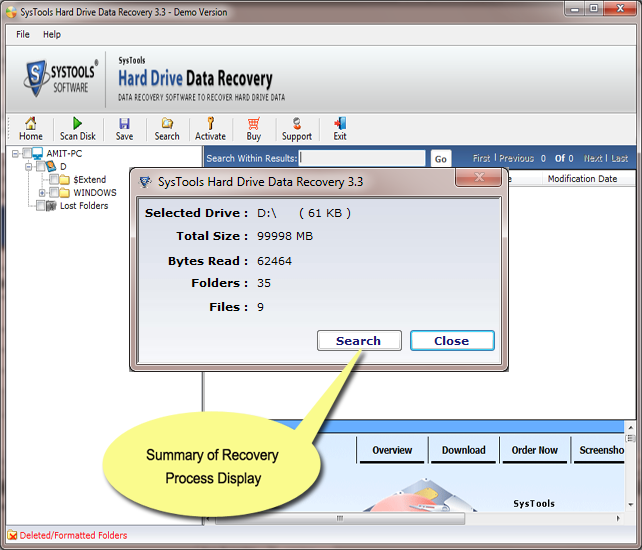Check the WINDOWS folder checkbox
The height and width of the screenshot is (550, 642).
tap(54, 192)
